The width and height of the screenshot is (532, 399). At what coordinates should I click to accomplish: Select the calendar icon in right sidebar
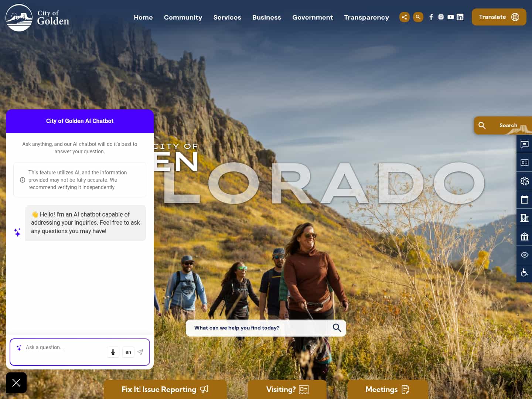(x=524, y=199)
